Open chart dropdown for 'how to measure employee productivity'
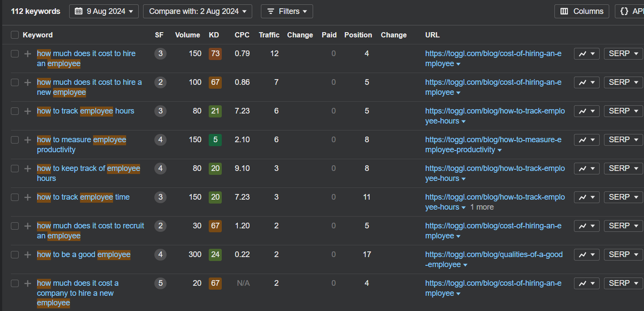Image resolution: width=644 pixels, height=311 pixels. [x=587, y=140]
